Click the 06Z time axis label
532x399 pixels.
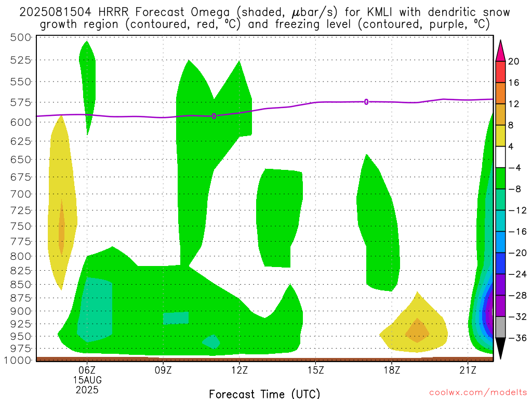tap(87, 370)
